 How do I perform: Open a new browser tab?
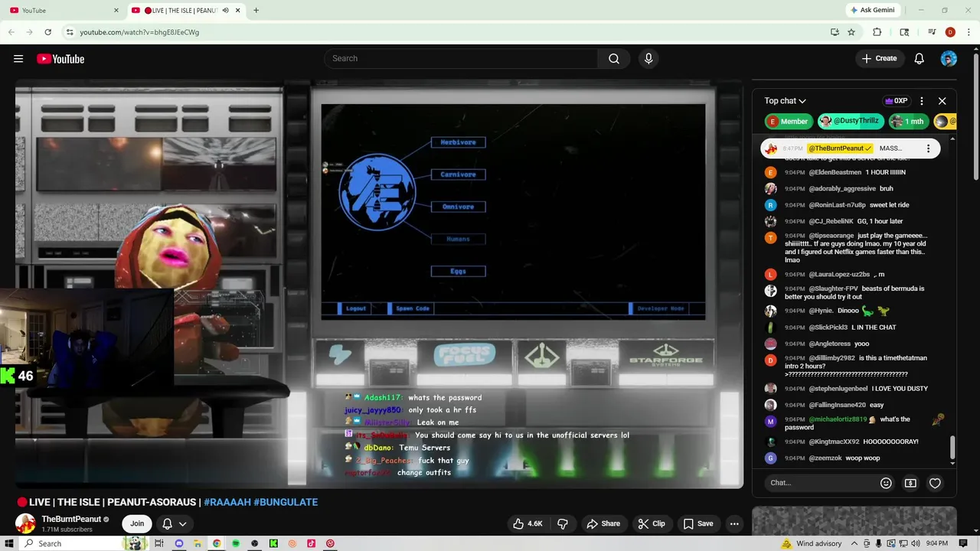[x=256, y=11]
